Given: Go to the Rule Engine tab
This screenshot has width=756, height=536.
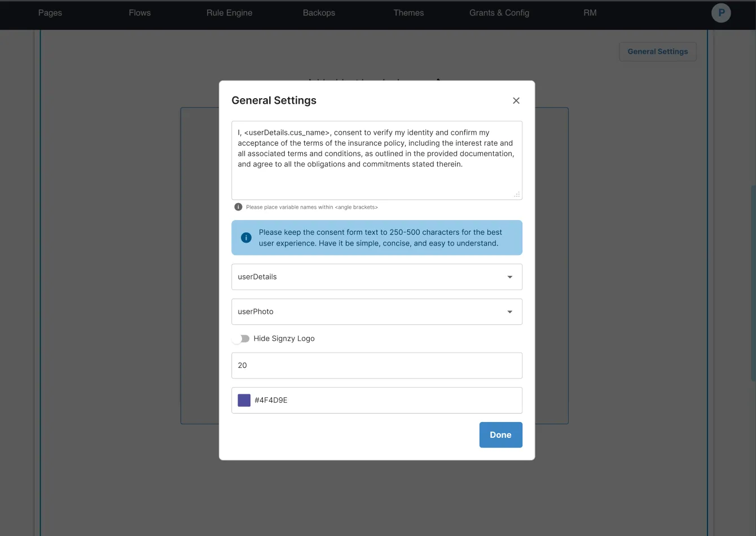Looking at the screenshot, I should [230, 13].
